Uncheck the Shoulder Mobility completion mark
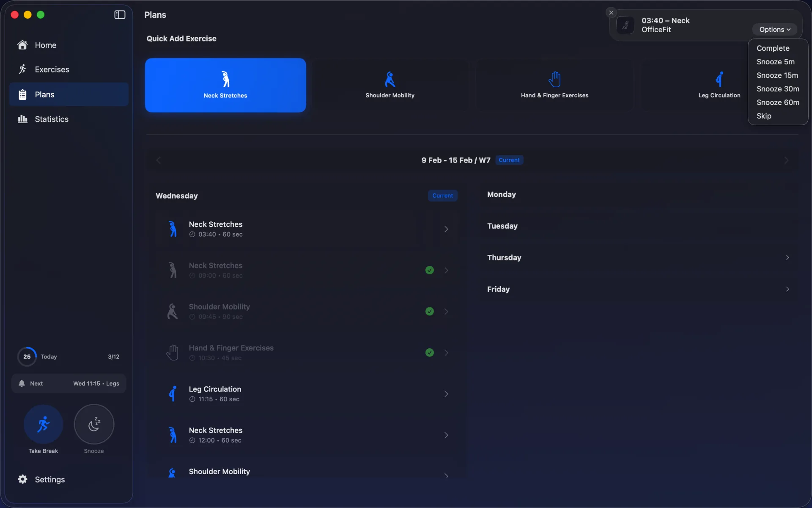Viewport: 812px width, 508px height. point(430,311)
